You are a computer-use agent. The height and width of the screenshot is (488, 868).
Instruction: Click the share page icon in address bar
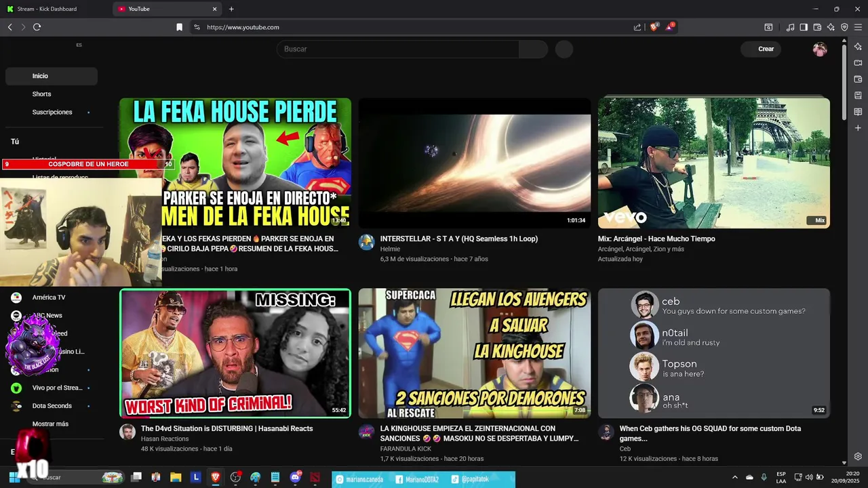tap(637, 27)
